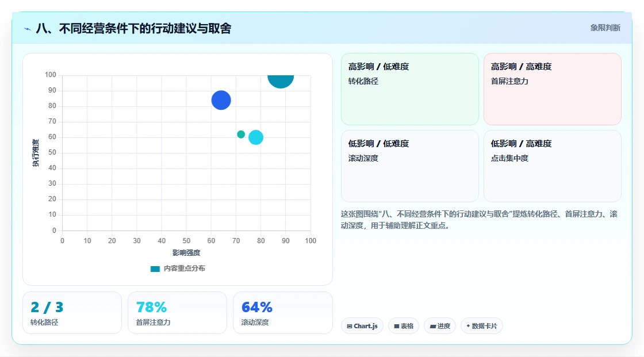Open the 低影响 / 低难度 quadrant card
The width and height of the screenshot is (644, 357).
(410, 166)
